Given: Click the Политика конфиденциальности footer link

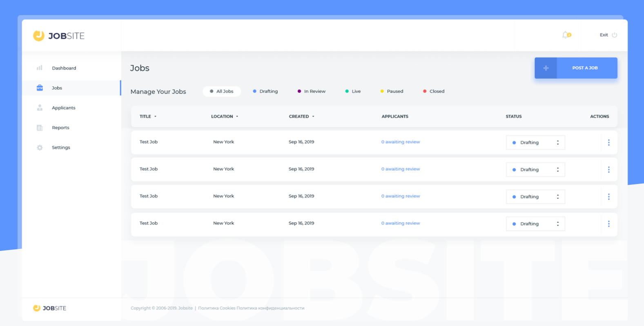Looking at the screenshot, I should click(x=270, y=308).
